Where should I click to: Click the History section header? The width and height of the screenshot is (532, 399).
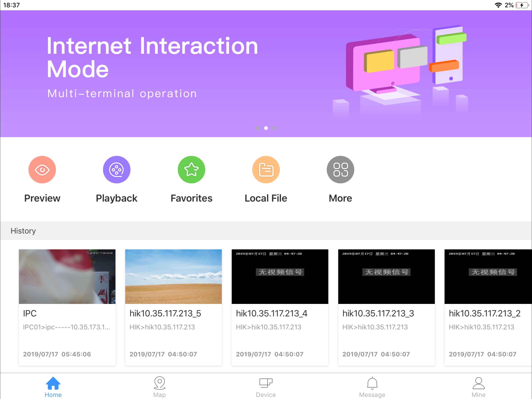point(23,230)
